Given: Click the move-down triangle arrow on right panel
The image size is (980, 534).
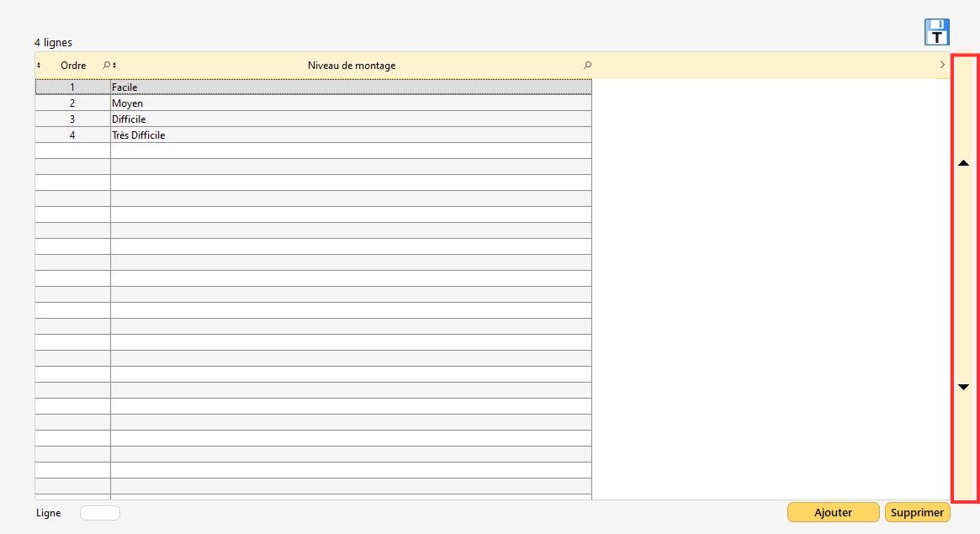Looking at the screenshot, I should tap(964, 387).
